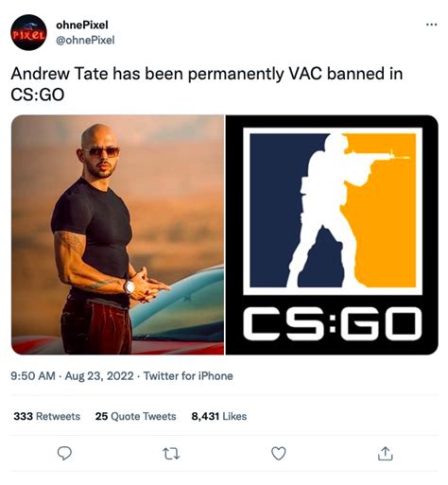The image size is (448, 485).
Task: Click the wristwatch in the left photo
Action: pyautogui.click(x=129, y=287)
